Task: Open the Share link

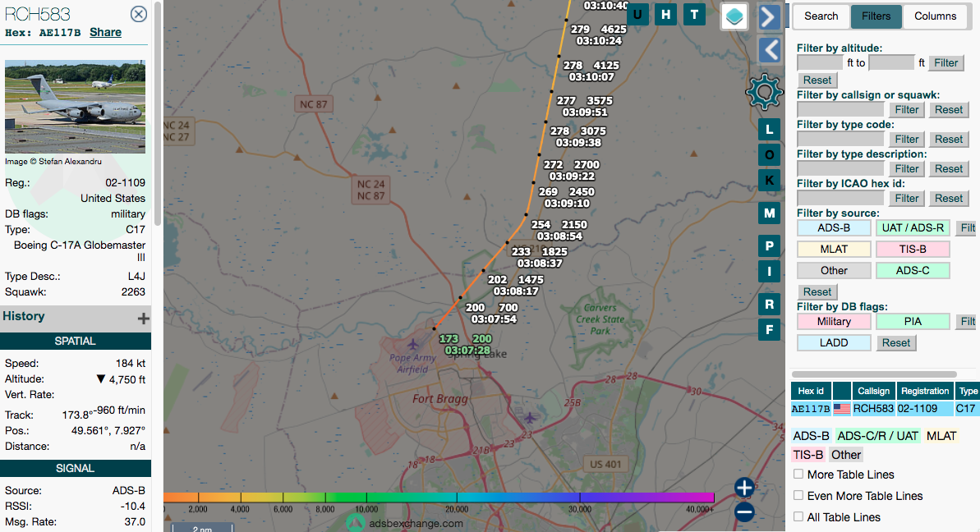Action: tap(106, 33)
